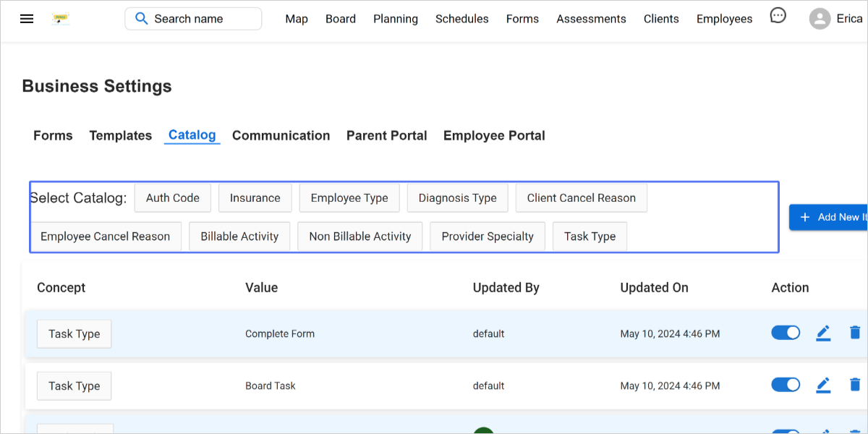Open Assessments in the top navigation

(x=591, y=19)
